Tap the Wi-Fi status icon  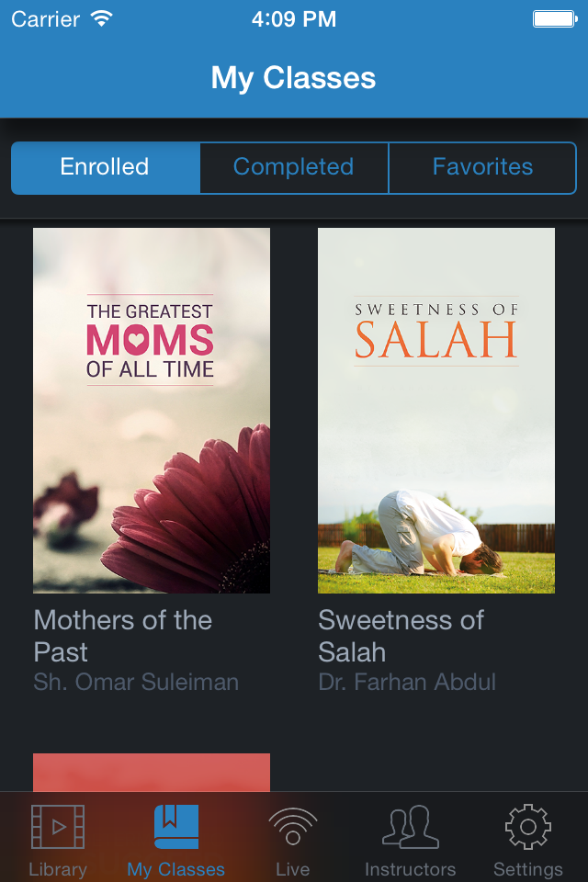[102, 18]
